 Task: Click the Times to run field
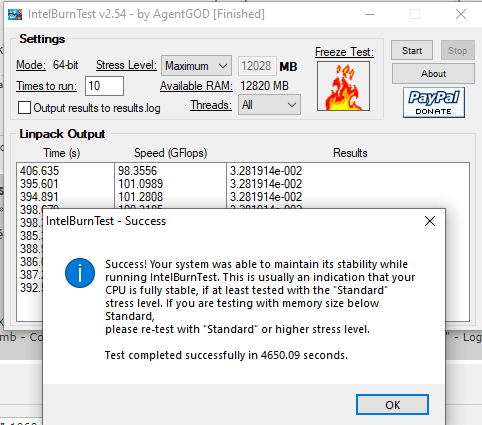(x=104, y=86)
